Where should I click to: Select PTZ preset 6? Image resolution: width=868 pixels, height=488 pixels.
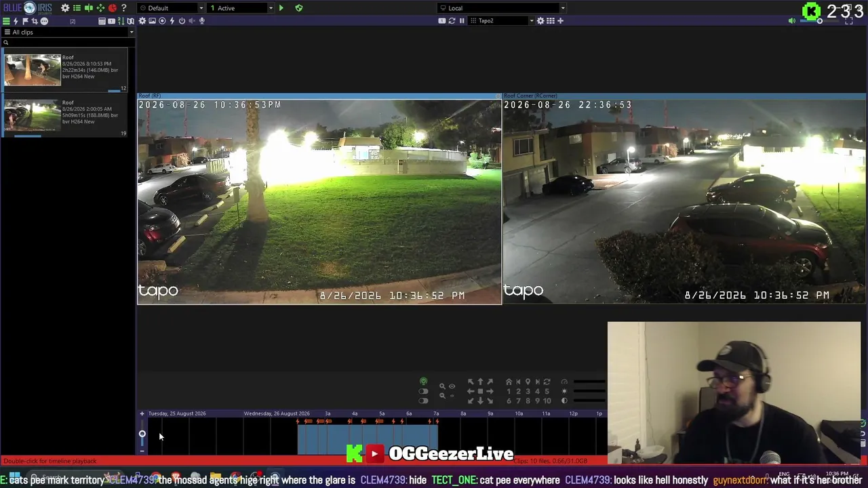[509, 401]
